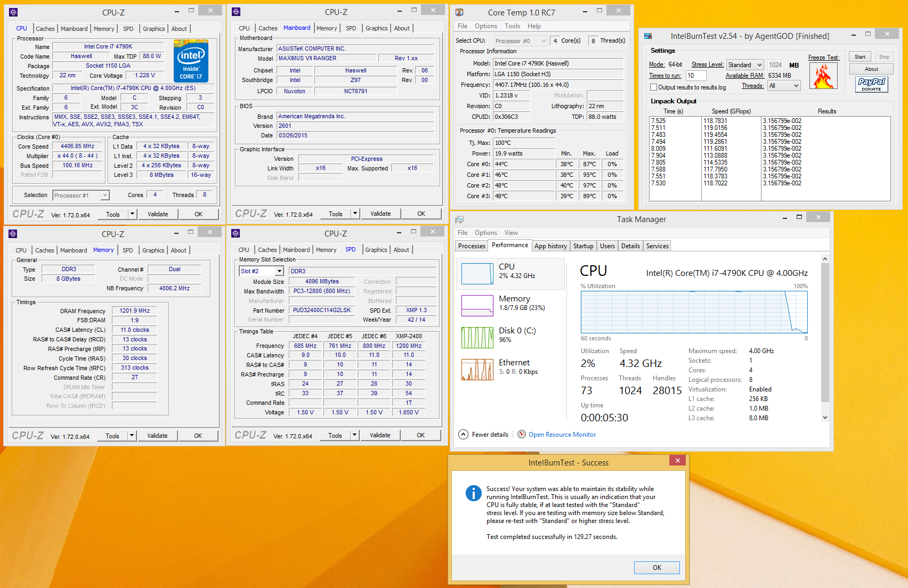Click the Resource Monitor icon in Task Manager
The width and height of the screenshot is (908, 588).
[522, 434]
